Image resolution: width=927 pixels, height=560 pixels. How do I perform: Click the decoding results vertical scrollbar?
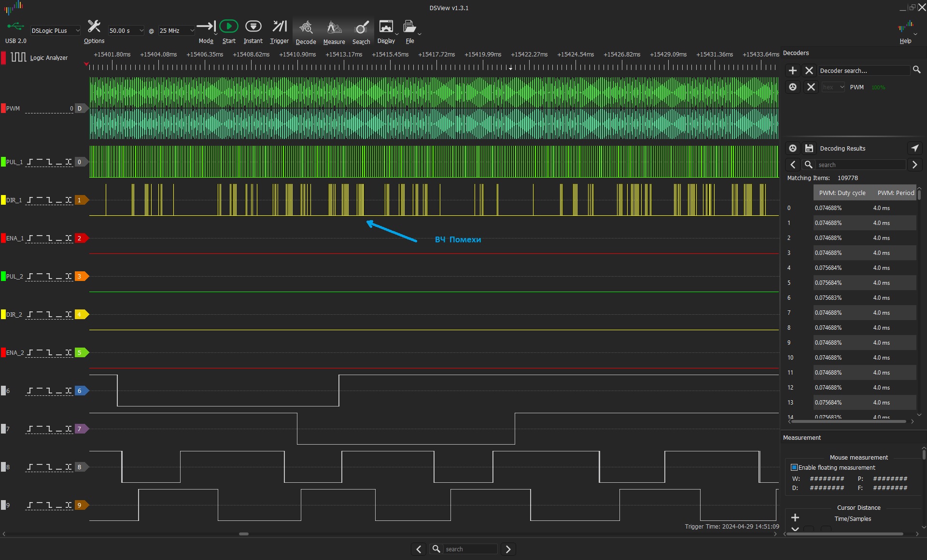[x=919, y=195]
